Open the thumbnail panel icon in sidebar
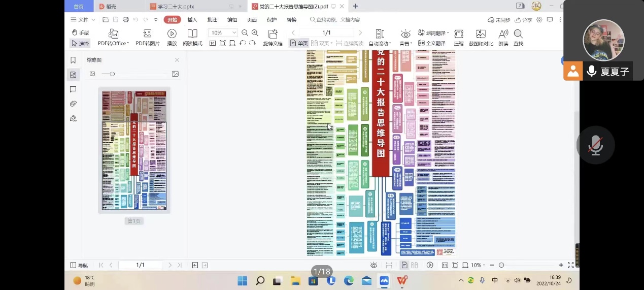The image size is (644, 290). pyautogui.click(x=73, y=75)
